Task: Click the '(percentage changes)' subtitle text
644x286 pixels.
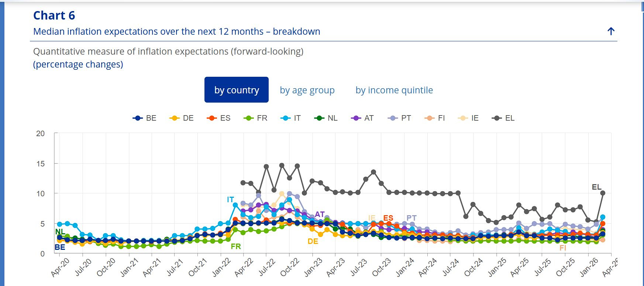Action: pyautogui.click(x=78, y=64)
